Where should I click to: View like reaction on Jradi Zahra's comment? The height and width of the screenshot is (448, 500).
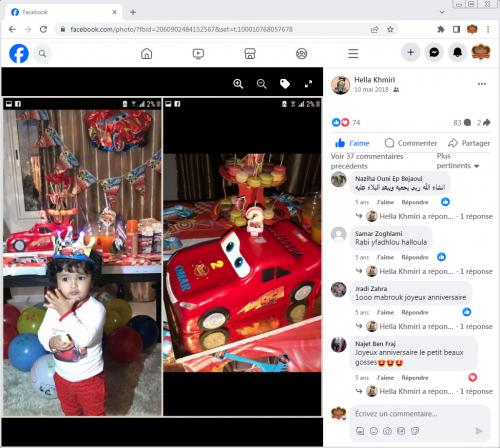point(467,312)
